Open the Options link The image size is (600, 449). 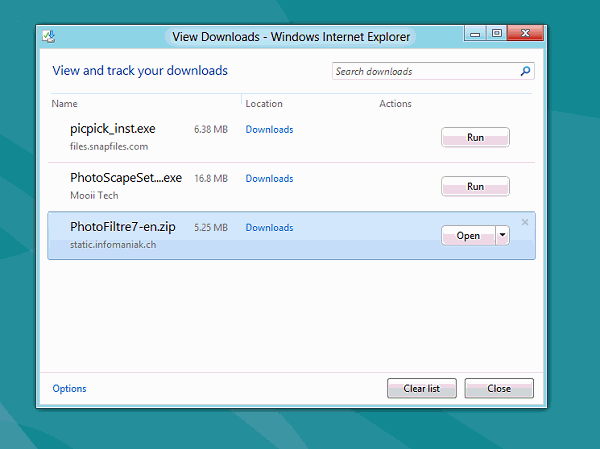point(69,389)
